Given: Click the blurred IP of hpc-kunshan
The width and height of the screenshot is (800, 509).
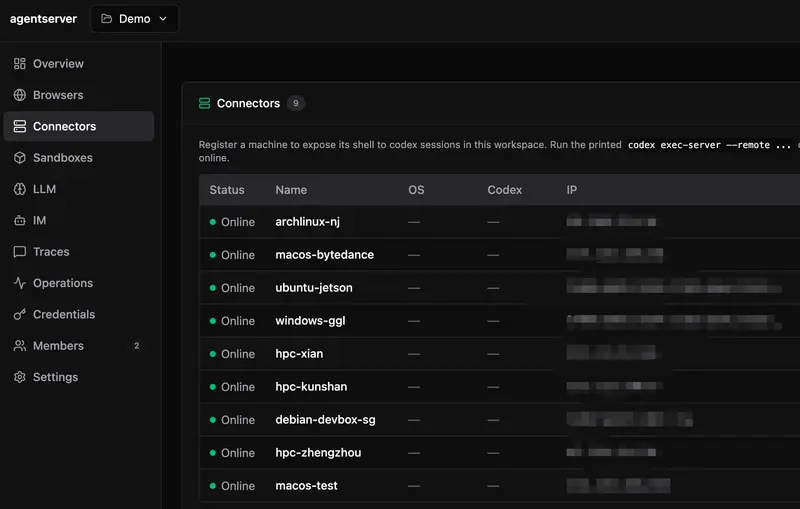Looking at the screenshot, I should [x=614, y=386].
